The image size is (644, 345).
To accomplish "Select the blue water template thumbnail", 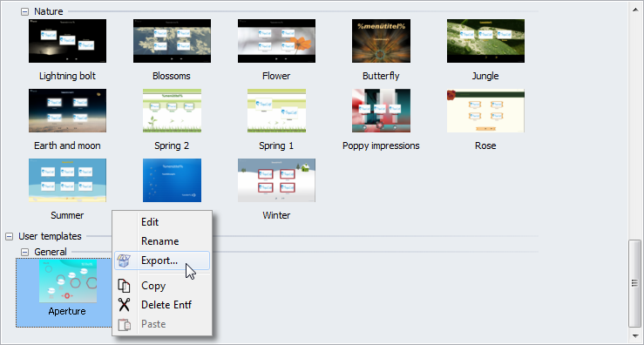I will click(172, 180).
